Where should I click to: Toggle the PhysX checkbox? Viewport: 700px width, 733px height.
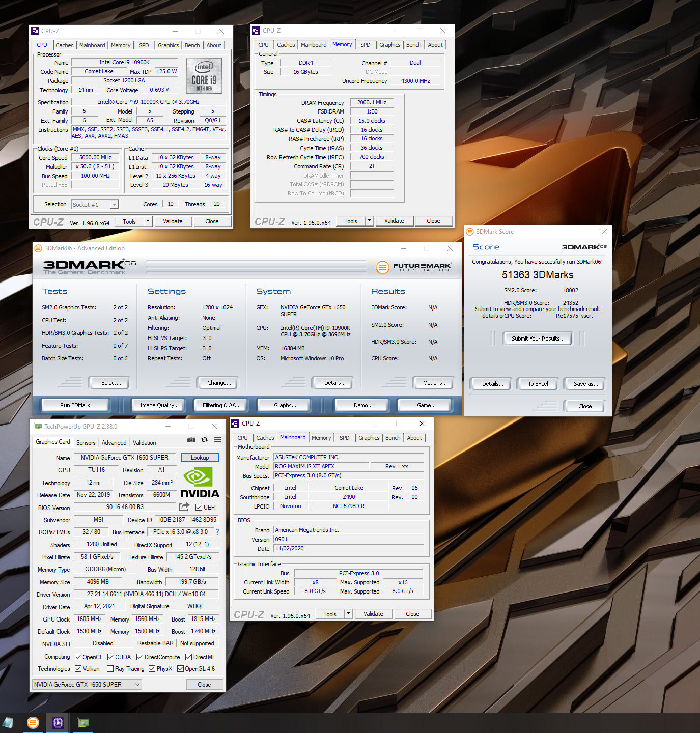[x=152, y=669]
